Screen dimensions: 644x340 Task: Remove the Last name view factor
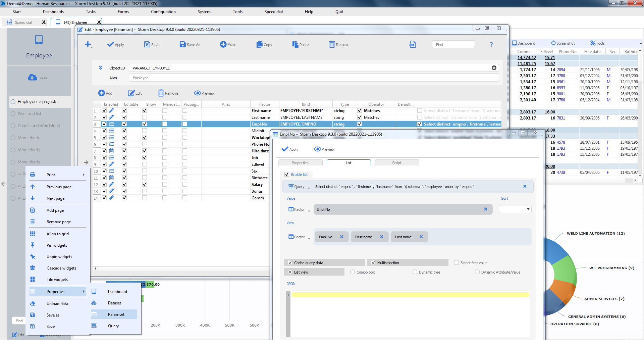tap(421, 237)
